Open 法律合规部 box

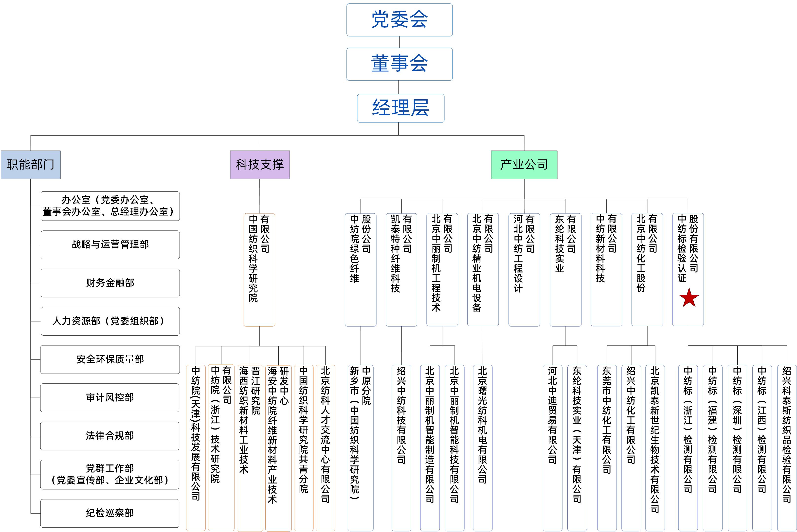coord(110,436)
